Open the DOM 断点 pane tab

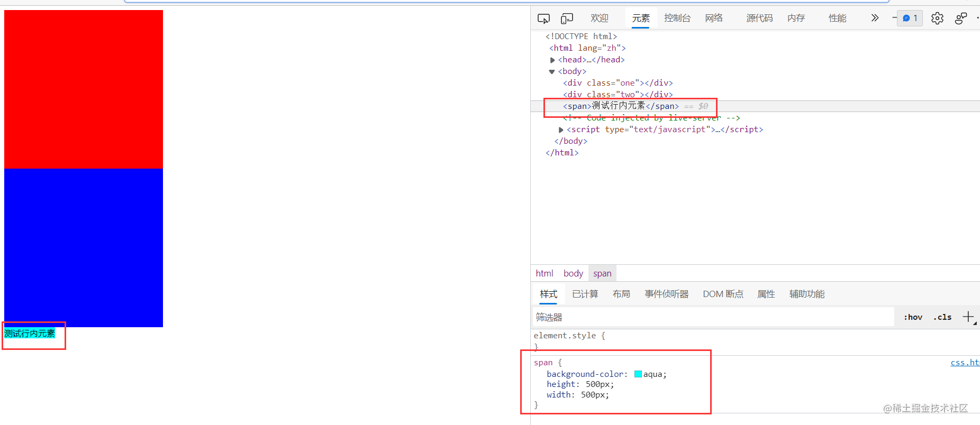pos(723,294)
